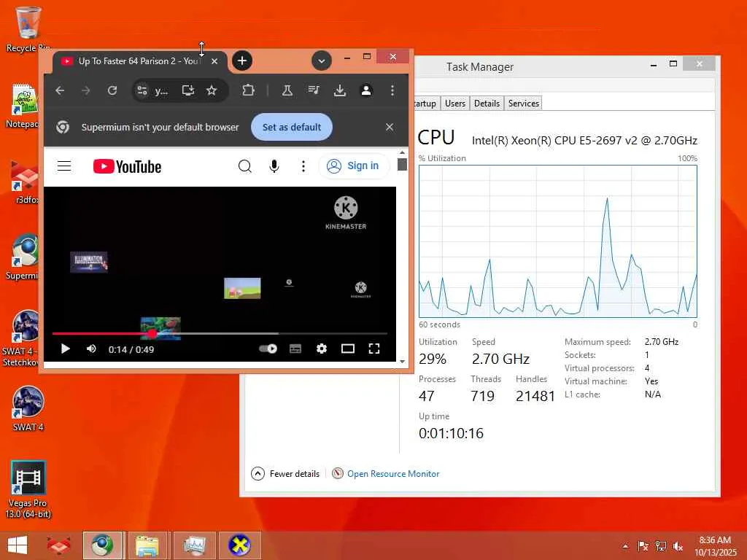Toggle subtitles on the video
Viewport: 747px width, 560px height.
[x=295, y=349]
